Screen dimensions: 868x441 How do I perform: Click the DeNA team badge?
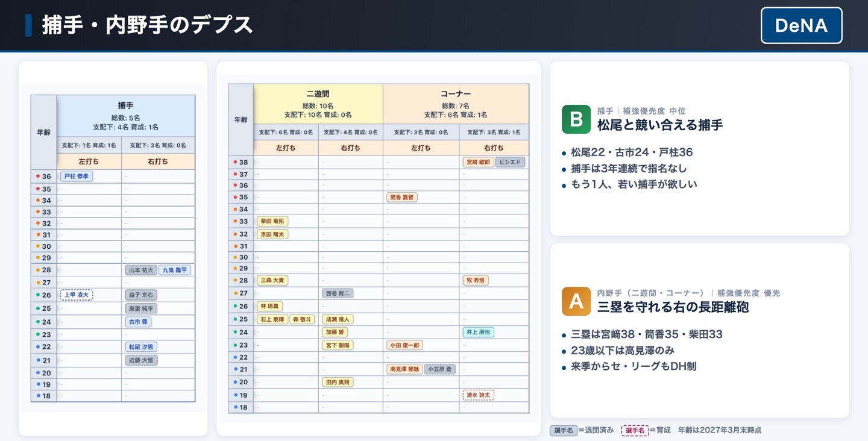coord(801,25)
